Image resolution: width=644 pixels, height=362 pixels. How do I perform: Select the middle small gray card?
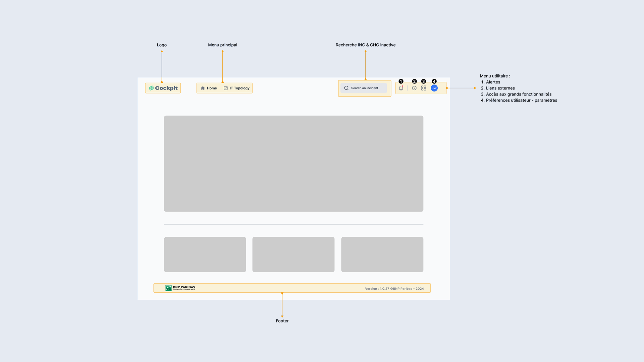(x=293, y=254)
